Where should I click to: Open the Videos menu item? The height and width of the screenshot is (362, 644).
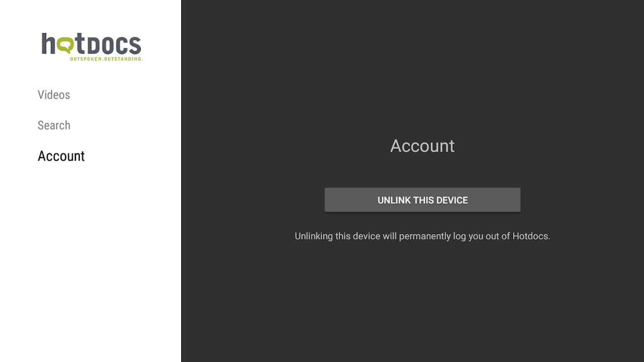pos(54,95)
